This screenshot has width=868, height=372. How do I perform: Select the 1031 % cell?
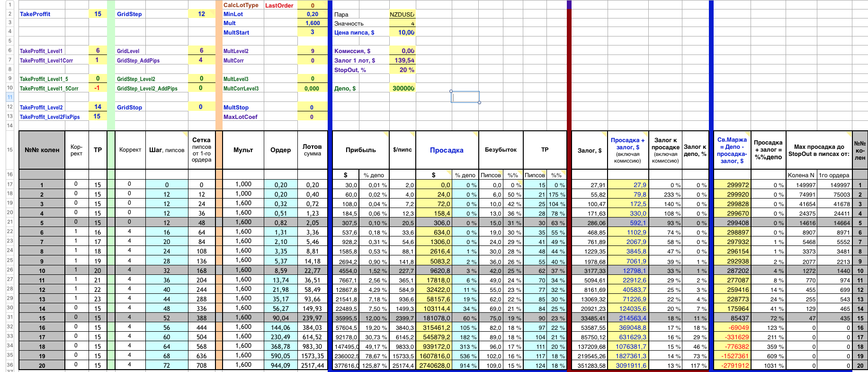(768, 365)
